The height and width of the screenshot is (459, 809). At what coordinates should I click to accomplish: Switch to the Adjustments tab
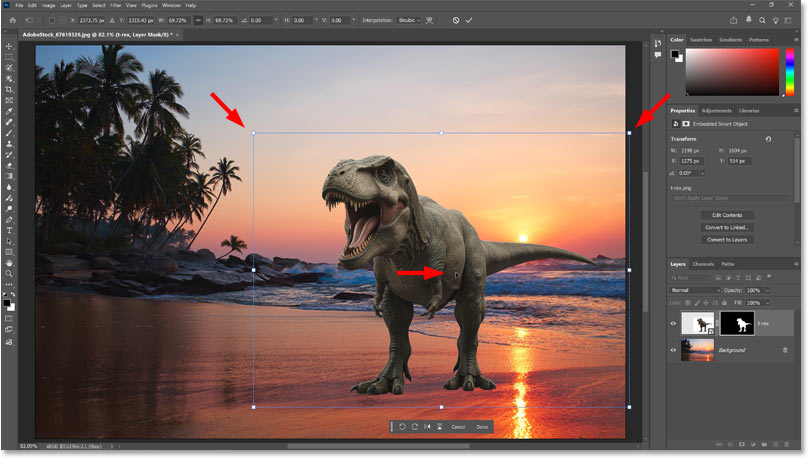pos(716,111)
